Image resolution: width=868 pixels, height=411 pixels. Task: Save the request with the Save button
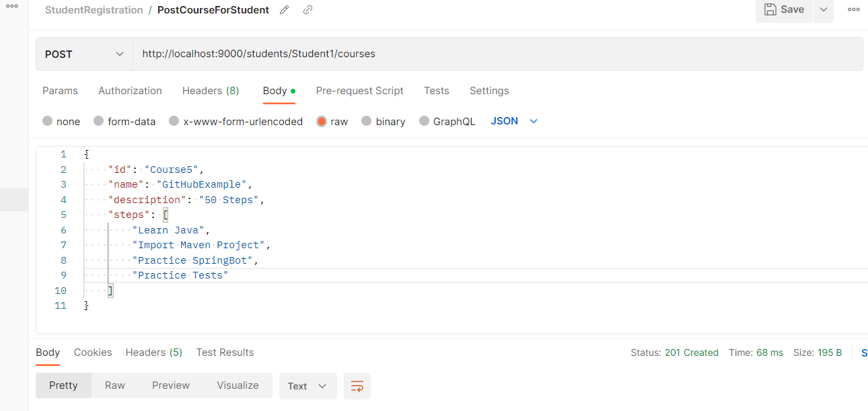tap(784, 9)
